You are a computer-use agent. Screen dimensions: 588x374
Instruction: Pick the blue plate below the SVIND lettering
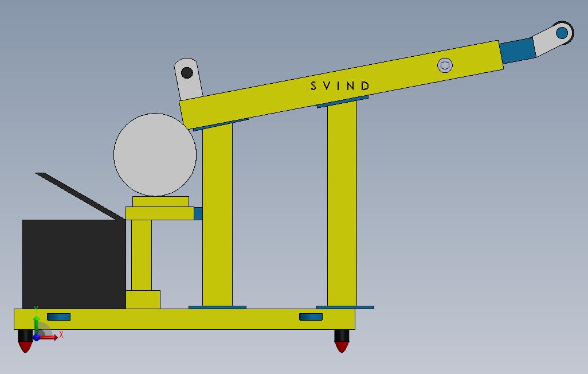pos(343,102)
